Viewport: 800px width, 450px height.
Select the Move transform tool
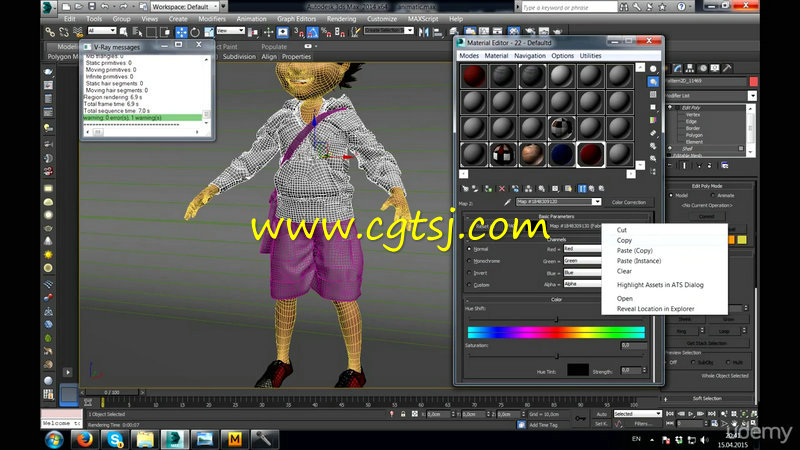click(181, 32)
